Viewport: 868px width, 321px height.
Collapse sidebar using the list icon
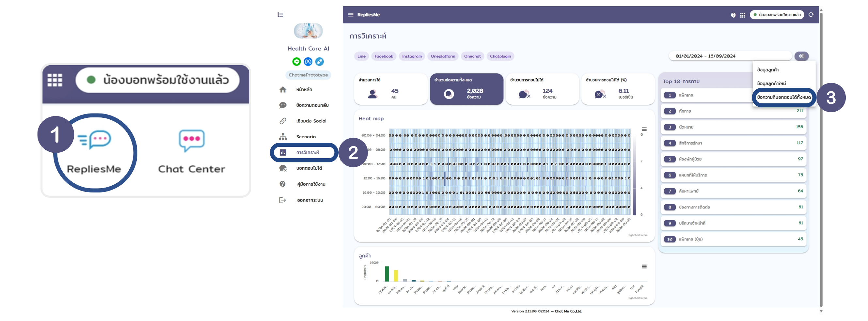tap(280, 15)
